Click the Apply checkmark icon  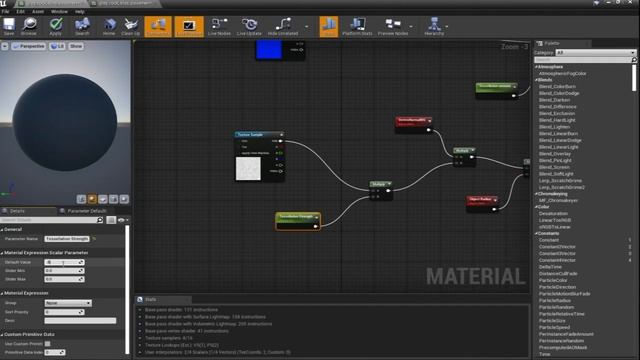tap(56, 26)
